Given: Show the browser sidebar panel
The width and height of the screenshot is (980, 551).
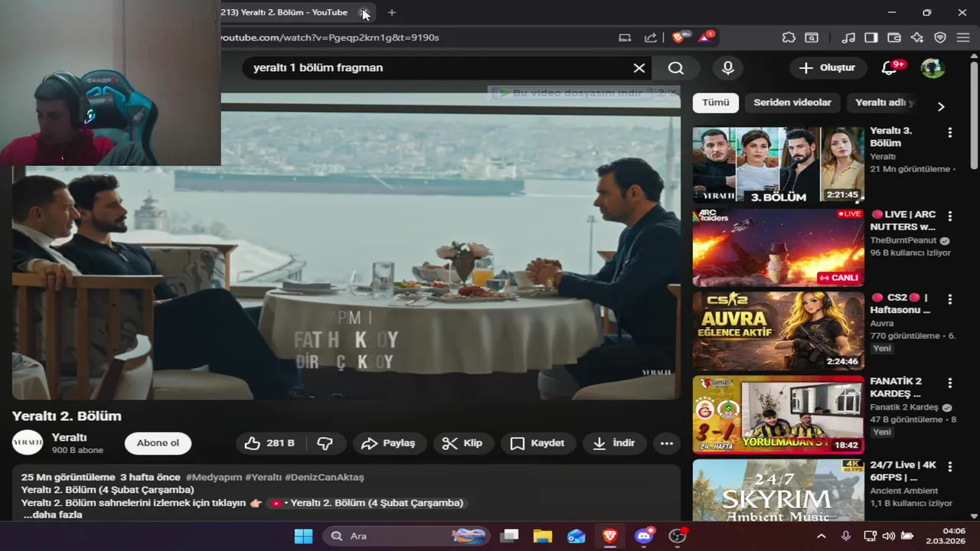Looking at the screenshot, I should point(871,37).
